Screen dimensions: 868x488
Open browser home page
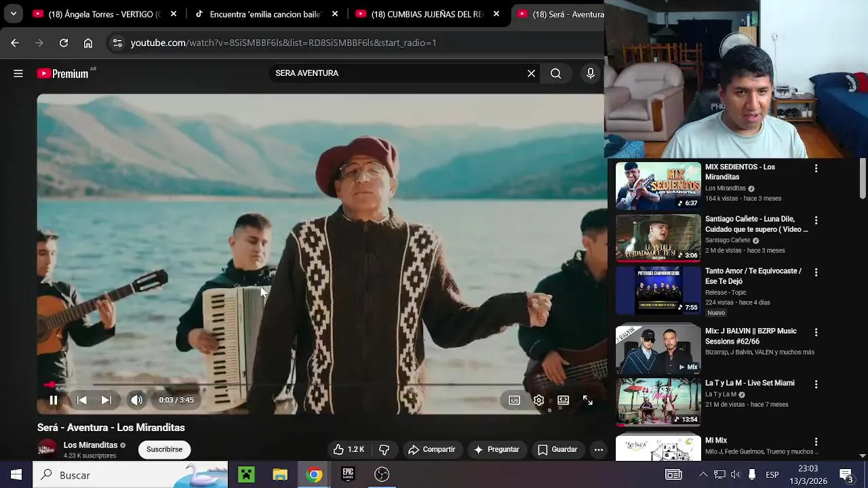click(88, 43)
